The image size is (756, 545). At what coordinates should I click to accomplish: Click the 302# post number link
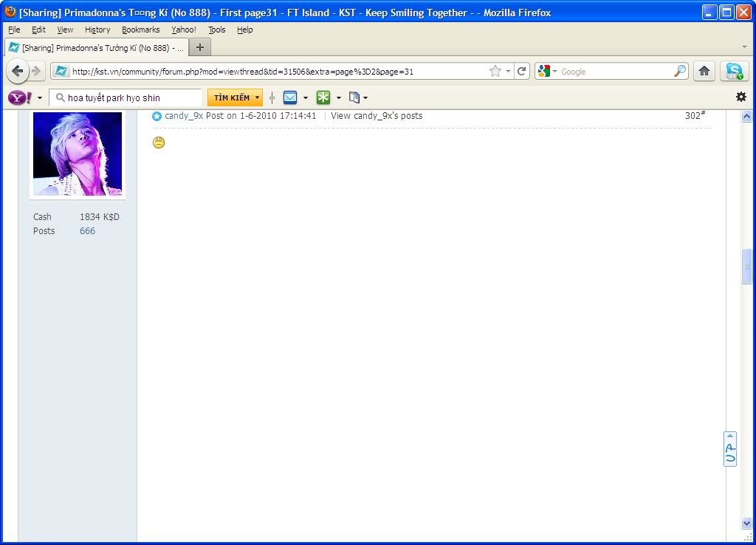(695, 115)
